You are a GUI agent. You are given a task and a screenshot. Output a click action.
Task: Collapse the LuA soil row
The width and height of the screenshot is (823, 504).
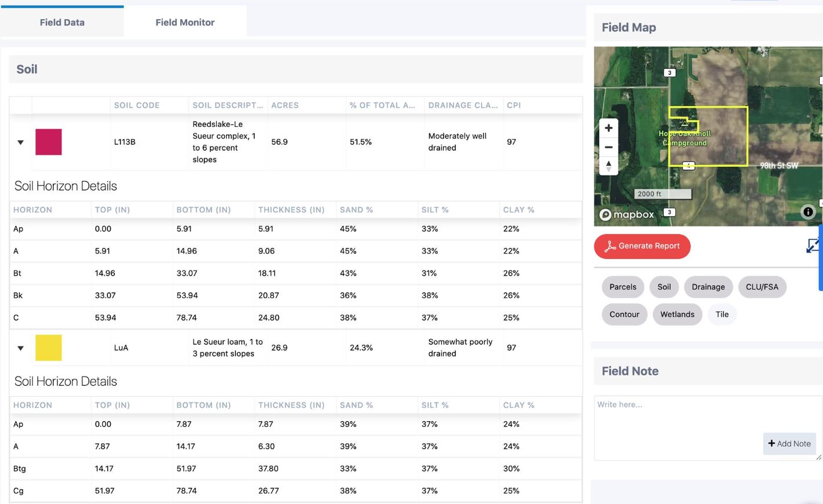pos(20,348)
